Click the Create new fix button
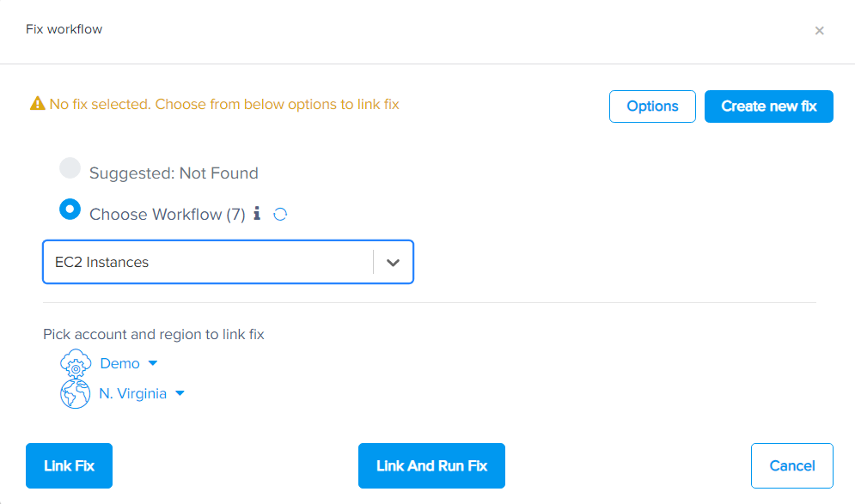This screenshot has width=855, height=504. pyautogui.click(x=768, y=106)
